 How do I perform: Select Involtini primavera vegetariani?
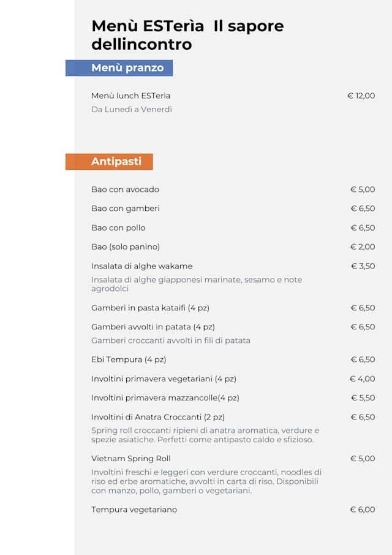164,378
